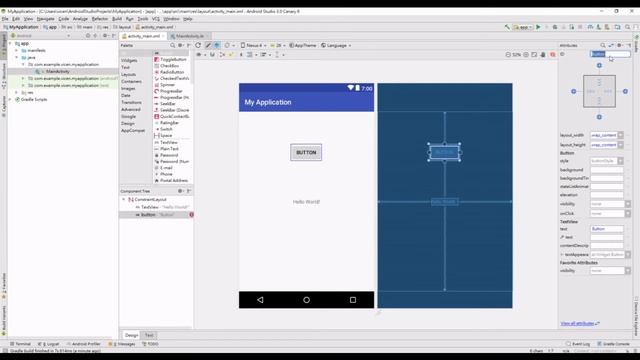Click the Make Project hammer icon
Viewport: 640px width, 360px height.
(x=507, y=27)
